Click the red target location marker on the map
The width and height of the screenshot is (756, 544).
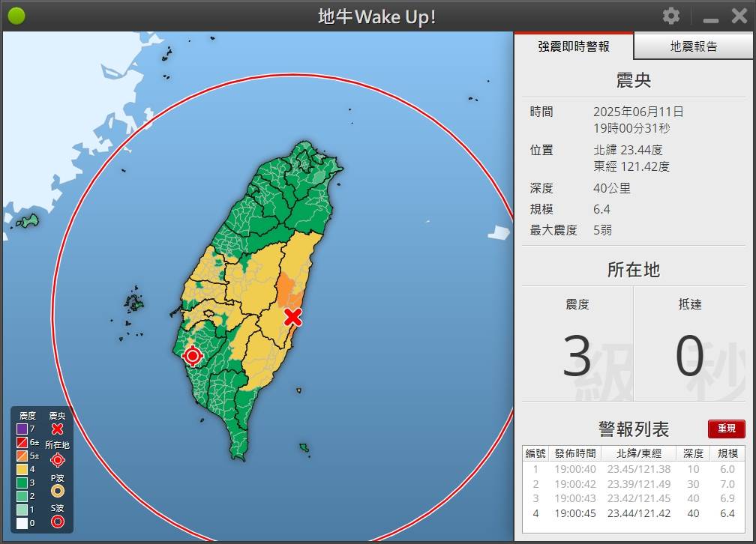tap(193, 356)
